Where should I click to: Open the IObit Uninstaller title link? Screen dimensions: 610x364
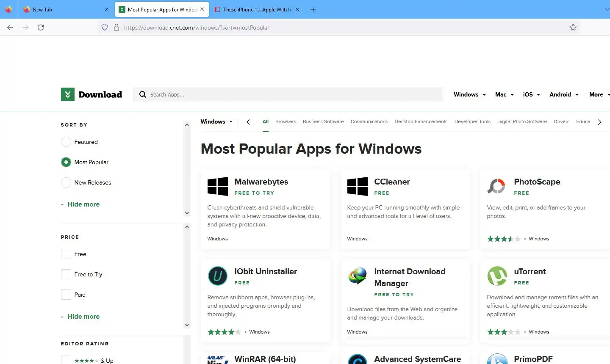pos(266,271)
